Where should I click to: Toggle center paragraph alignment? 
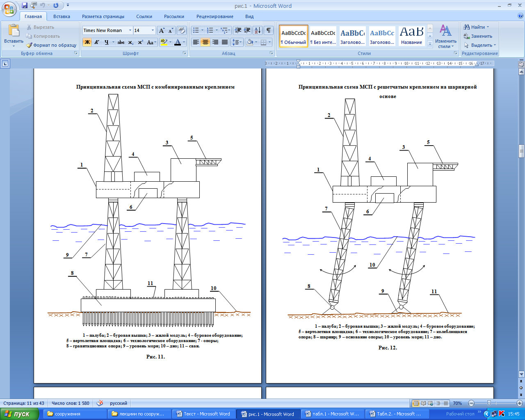tap(205, 42)
